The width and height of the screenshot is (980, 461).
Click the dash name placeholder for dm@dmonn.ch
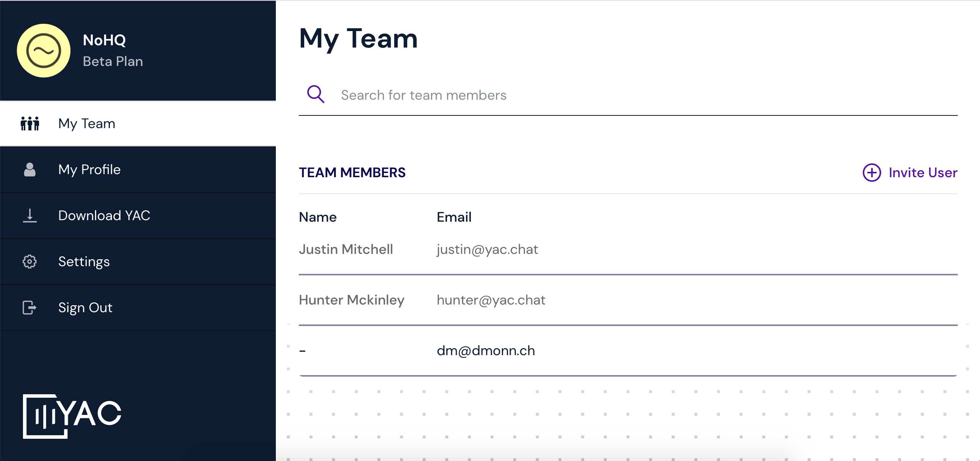click(302, 351)
